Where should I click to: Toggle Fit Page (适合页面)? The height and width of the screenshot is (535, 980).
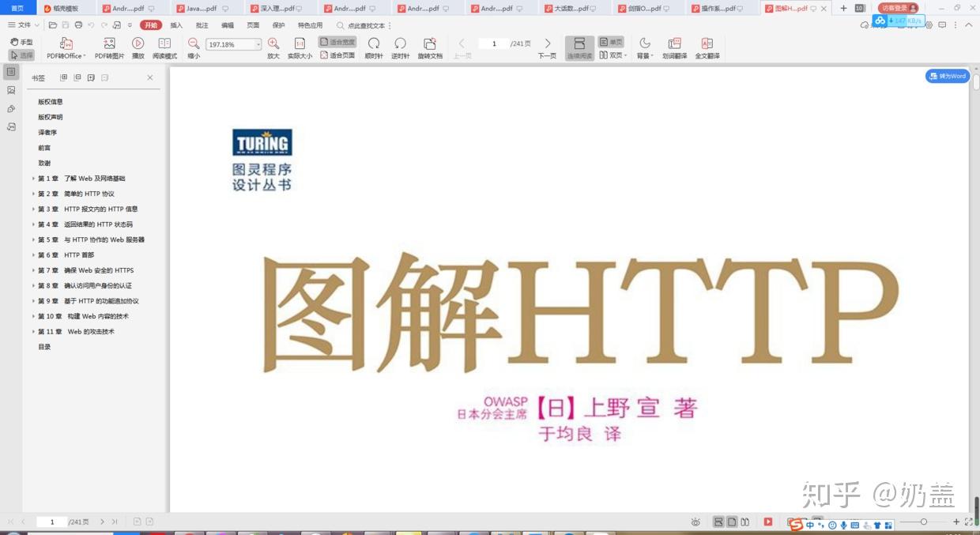tap(337, 55)
